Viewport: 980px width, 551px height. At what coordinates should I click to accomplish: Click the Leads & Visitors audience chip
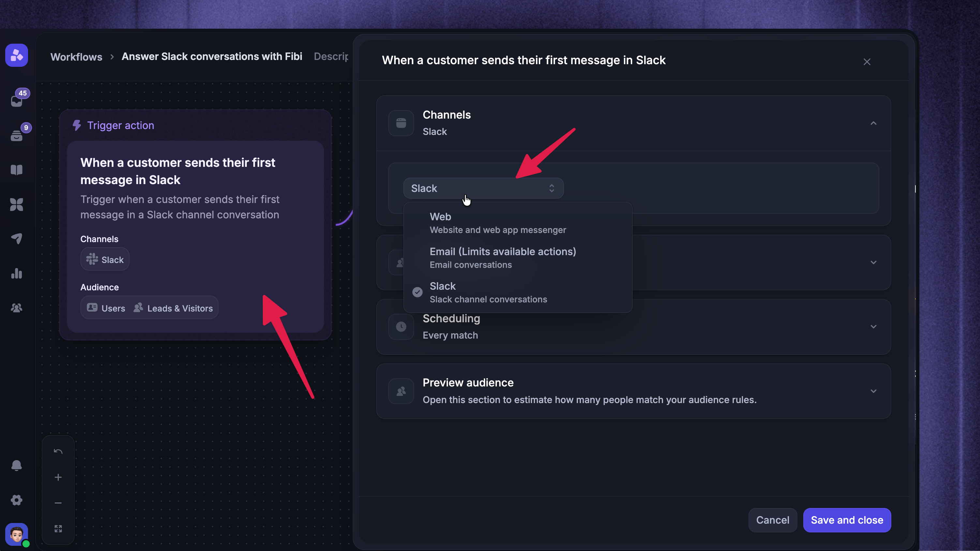coord(173,308)
